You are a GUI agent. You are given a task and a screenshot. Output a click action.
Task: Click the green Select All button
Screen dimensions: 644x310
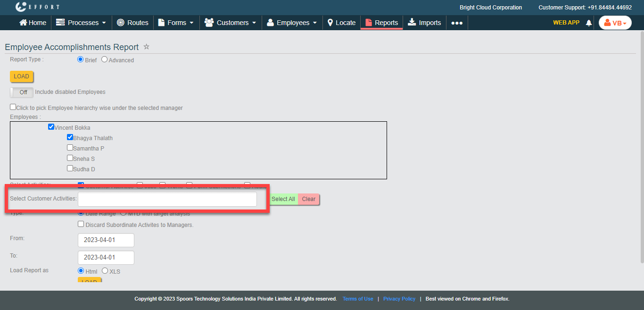[x=283, y=199]
